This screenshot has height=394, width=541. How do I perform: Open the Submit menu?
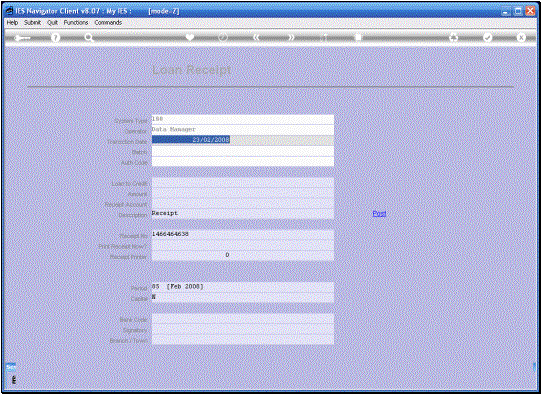pyautogui.click(x=32, y=22)
